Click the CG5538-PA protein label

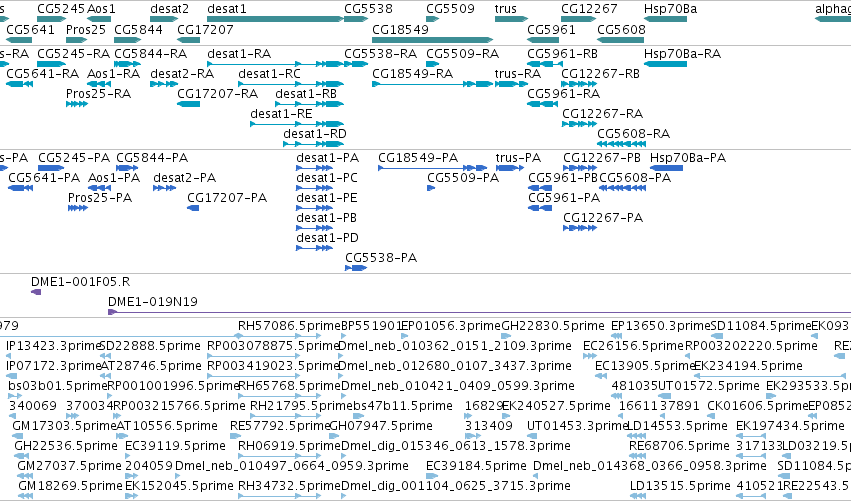coord(381,258)
